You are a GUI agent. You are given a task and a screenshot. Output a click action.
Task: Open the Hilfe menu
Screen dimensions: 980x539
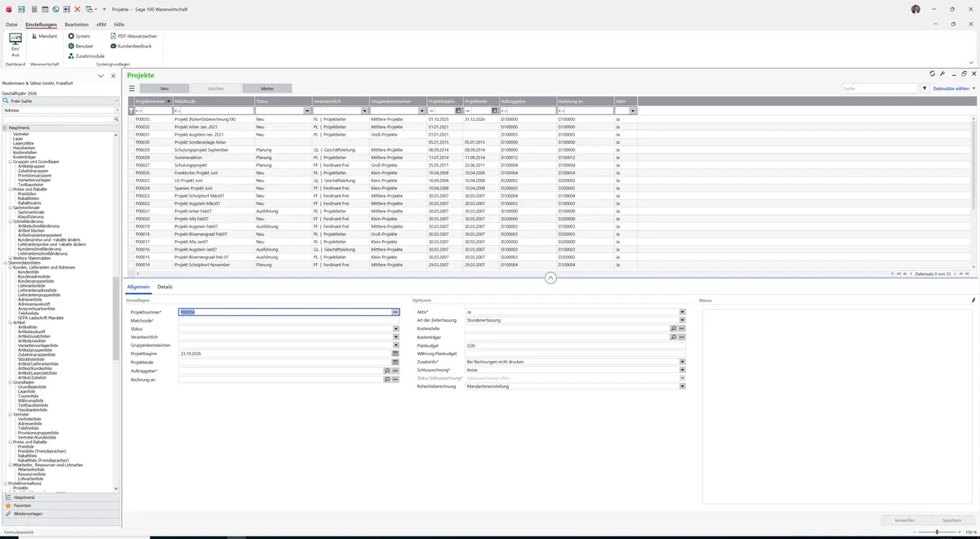118,24
